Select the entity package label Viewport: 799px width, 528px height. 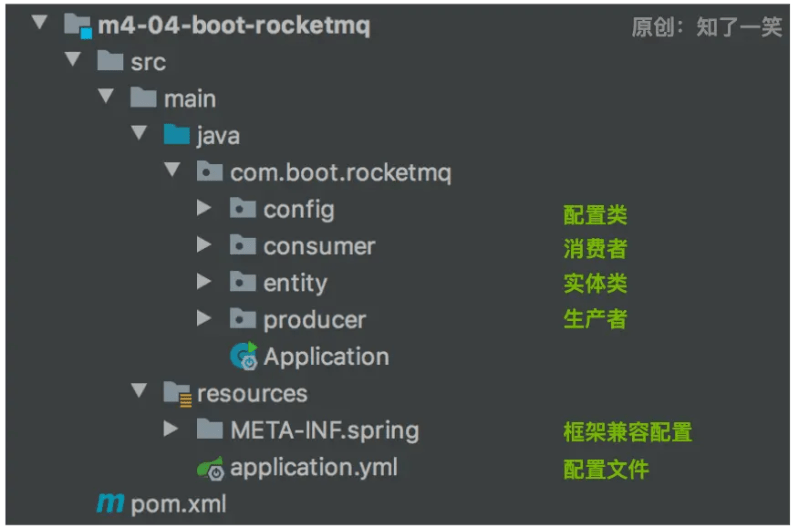(295, 283)
